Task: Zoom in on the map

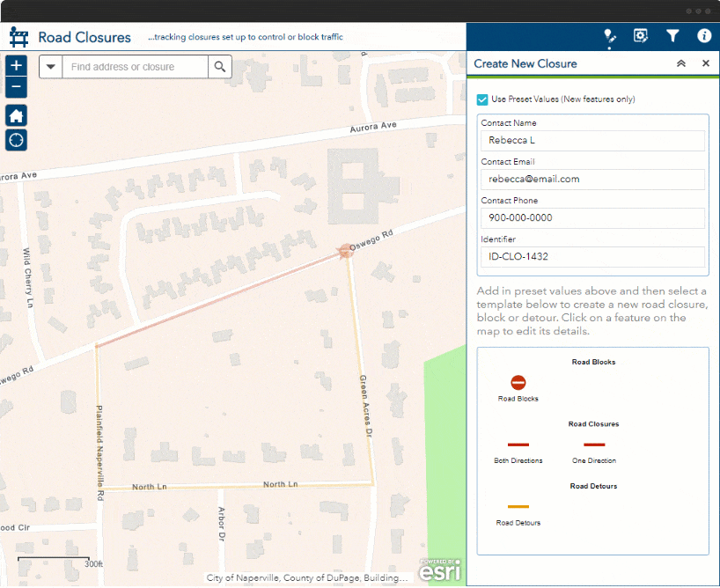Action: click(16, 65)
